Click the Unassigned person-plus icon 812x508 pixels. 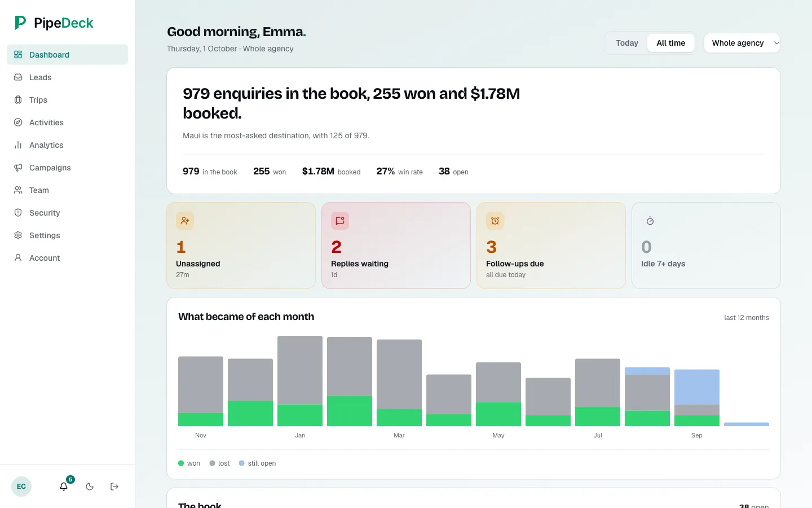point(185,221)
